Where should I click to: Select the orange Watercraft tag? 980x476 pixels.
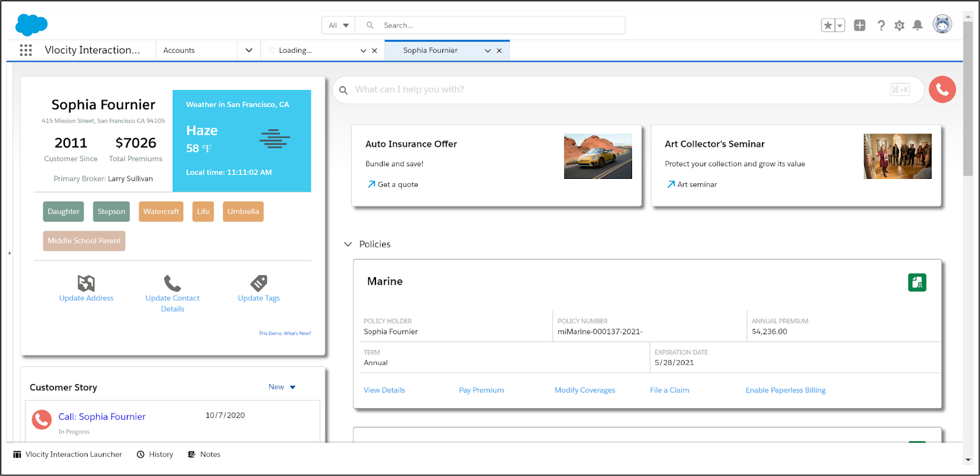click(161, 211)
